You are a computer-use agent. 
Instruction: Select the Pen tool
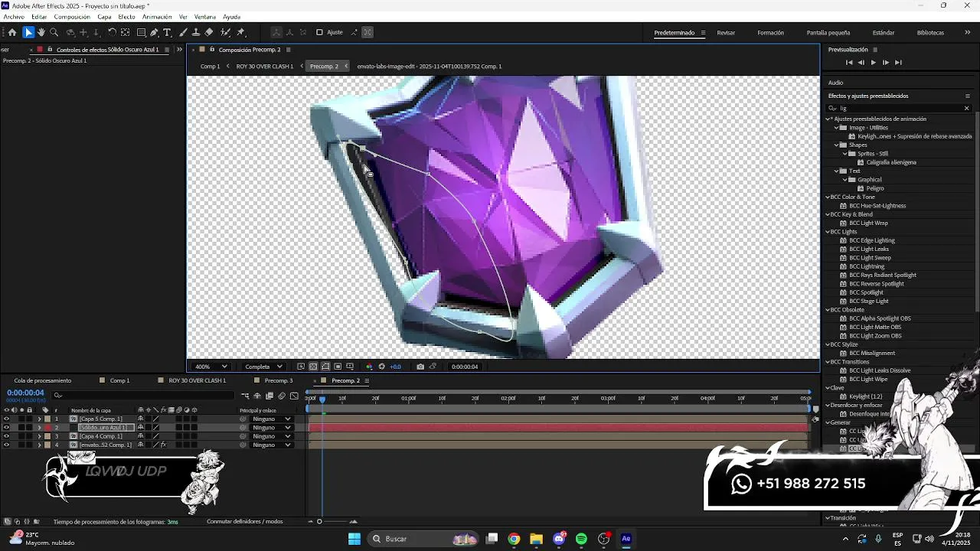pyautogui.click(x=154, y=32)
